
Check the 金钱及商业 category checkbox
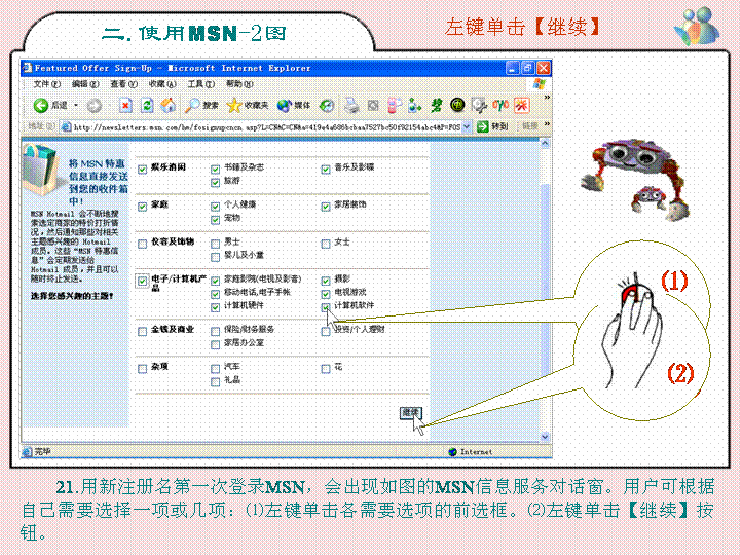coord(143,331)
